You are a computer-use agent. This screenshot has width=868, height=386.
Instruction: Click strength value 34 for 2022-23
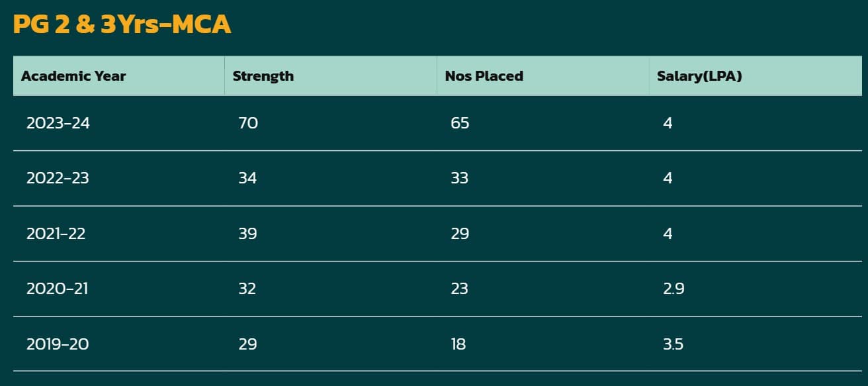pos(247,178)
